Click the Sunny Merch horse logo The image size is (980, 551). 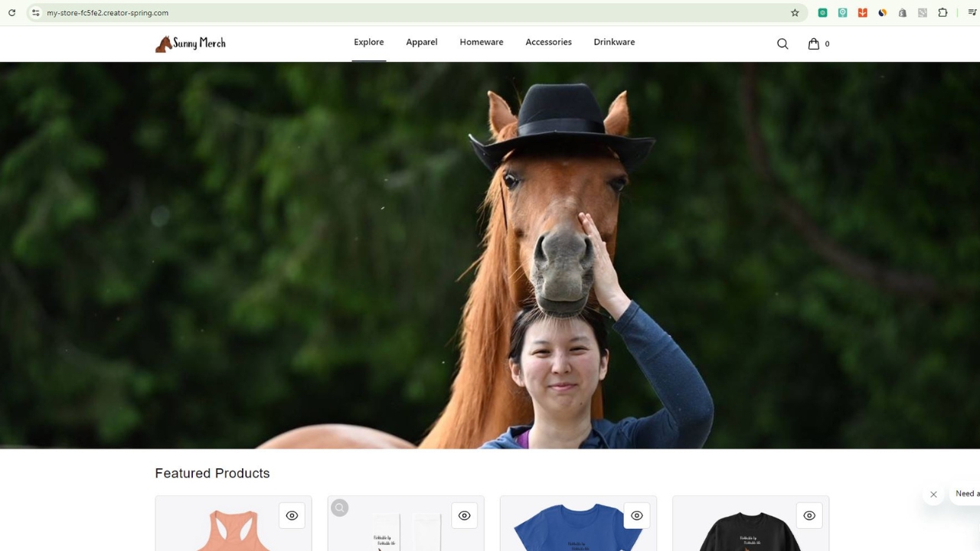tap(191, 44)
